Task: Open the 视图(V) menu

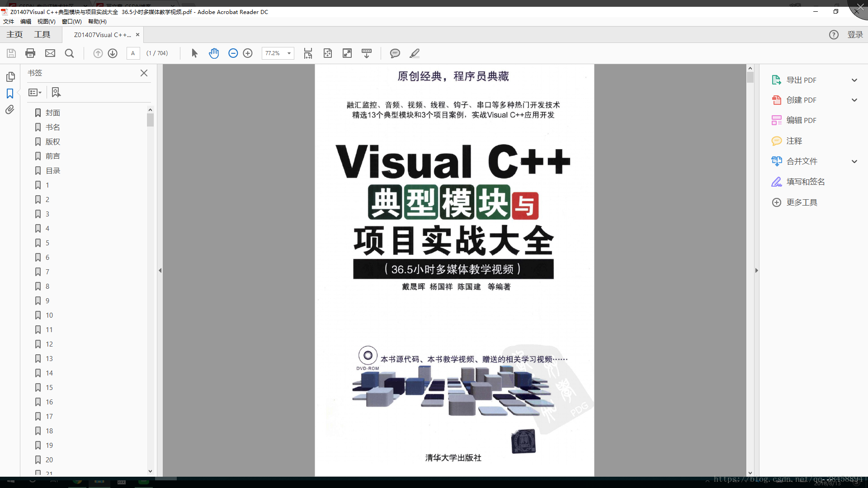Action: (x=46, y=21)
